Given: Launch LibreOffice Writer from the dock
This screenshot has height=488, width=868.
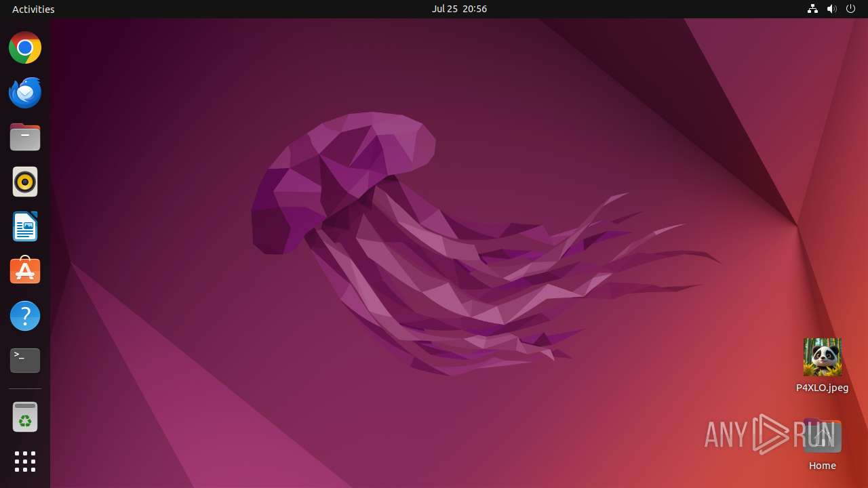Looking at the screenshot, I should 25,226.
